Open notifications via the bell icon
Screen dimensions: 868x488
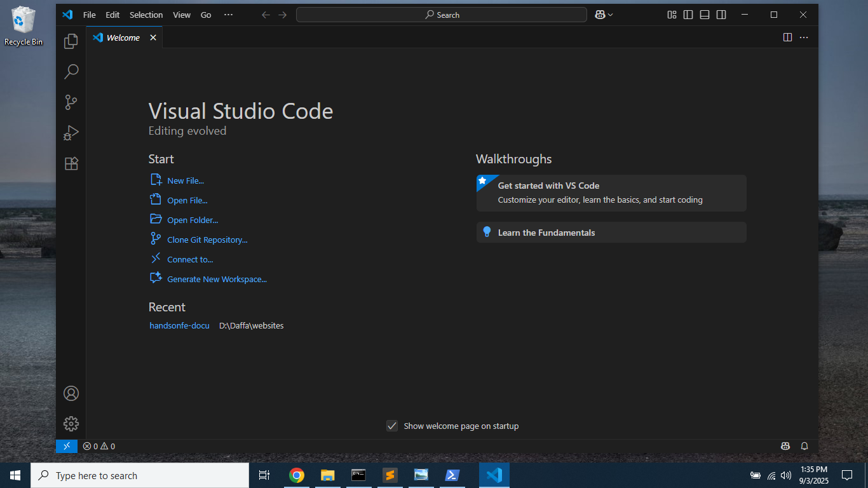[804, 446]
